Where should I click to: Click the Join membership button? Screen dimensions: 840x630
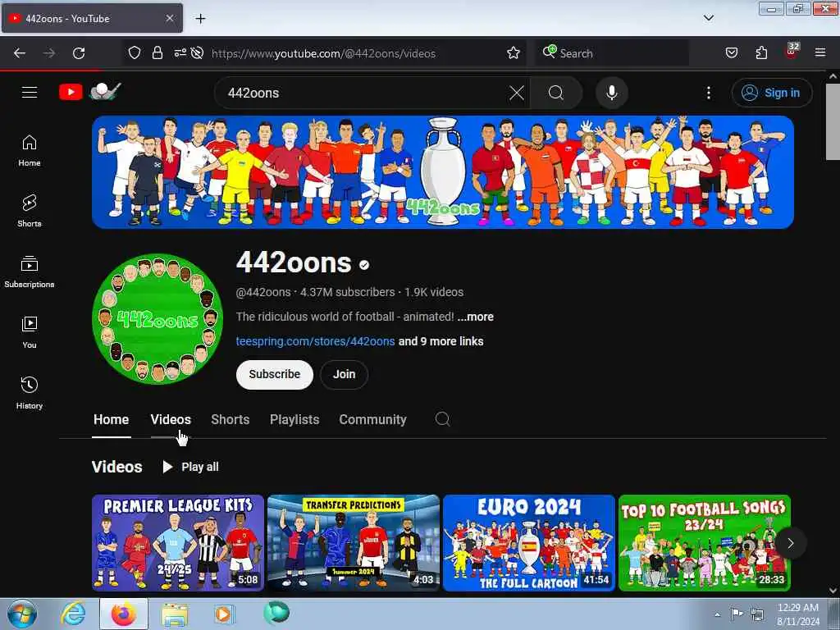click(344, 374)
